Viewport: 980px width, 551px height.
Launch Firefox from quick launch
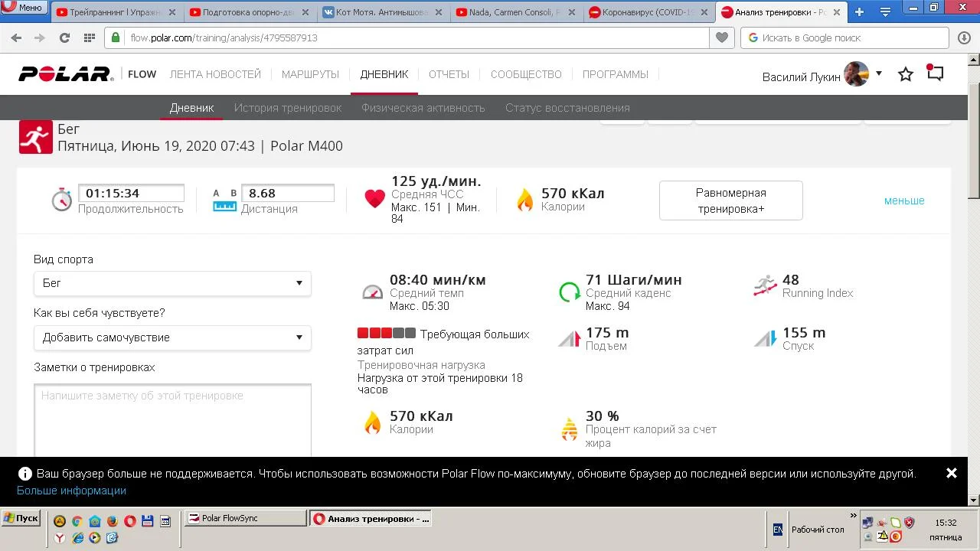pyautogui.click(x=112, y=521)
